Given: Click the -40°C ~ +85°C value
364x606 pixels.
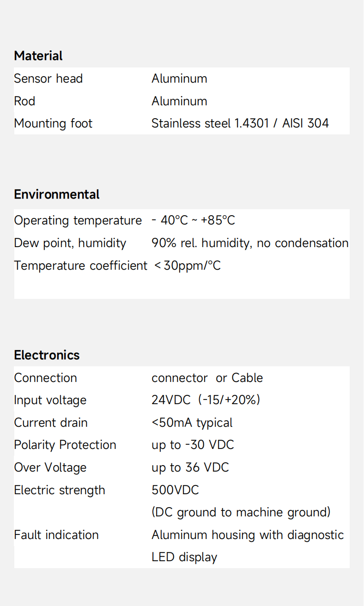Looking at the screenshot, I should 193,220.
